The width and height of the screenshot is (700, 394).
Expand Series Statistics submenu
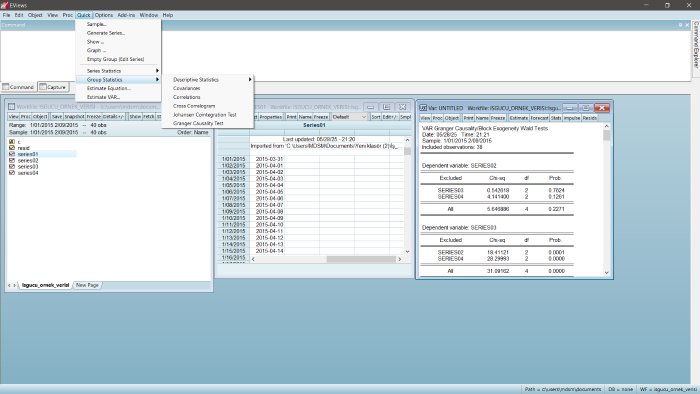coord(118,71)
